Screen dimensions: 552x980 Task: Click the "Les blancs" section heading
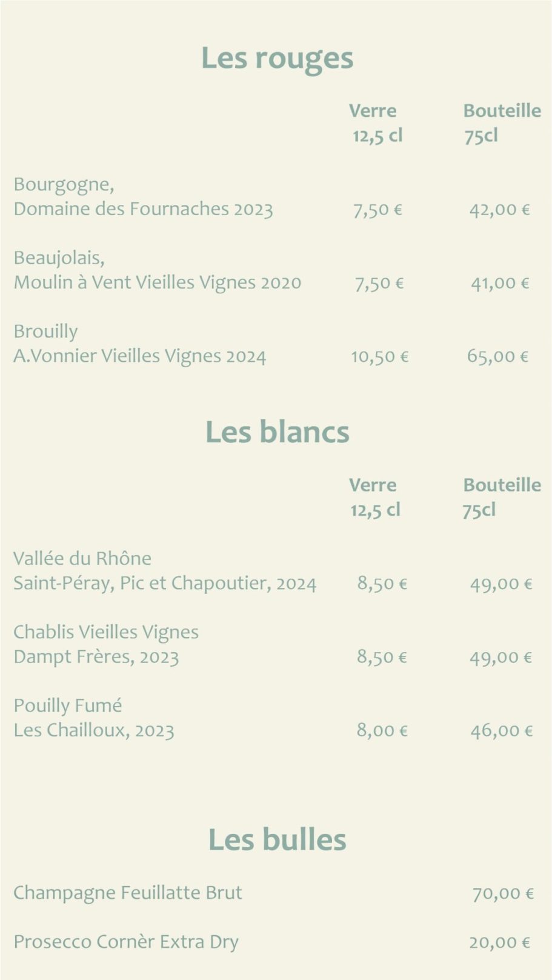(277, 432)
